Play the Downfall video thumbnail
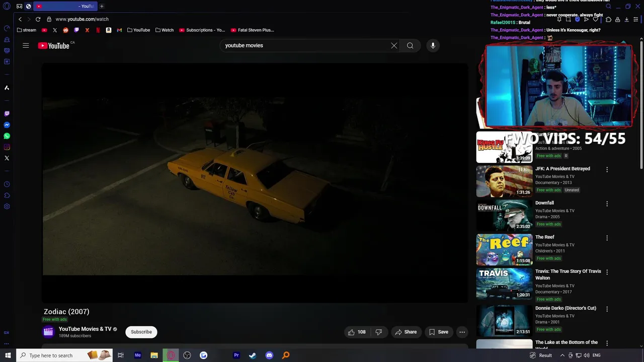Screen dimensions: 644x362 504,216
